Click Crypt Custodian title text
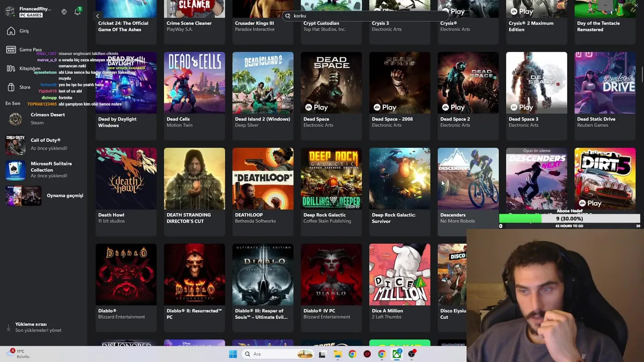644x362 pixels. click(321, 23)
